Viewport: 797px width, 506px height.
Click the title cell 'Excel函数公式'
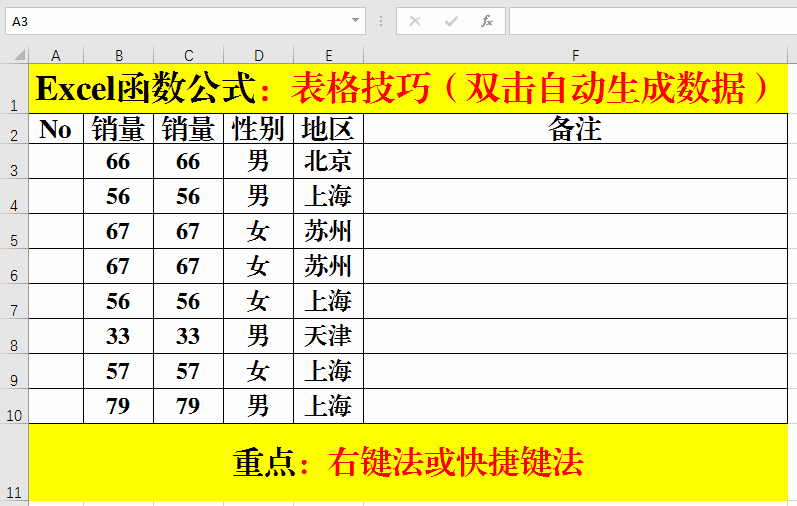pos(408,88)
